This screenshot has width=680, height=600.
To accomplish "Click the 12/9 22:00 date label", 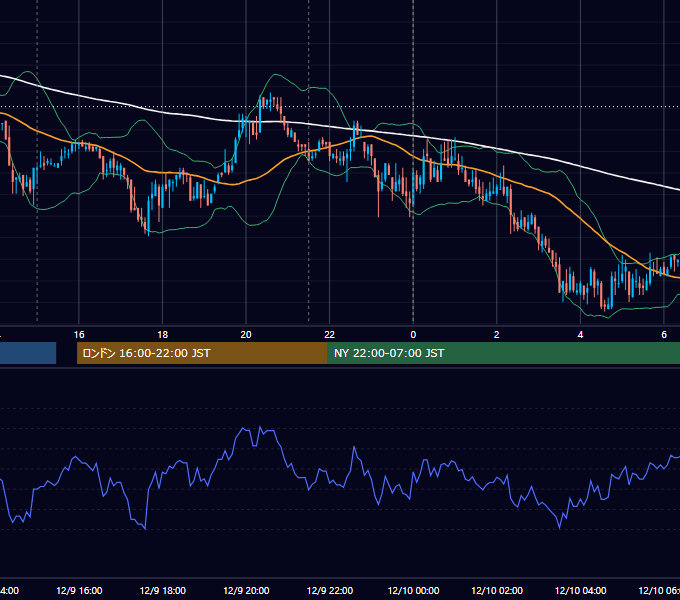I will pos(330,590).
